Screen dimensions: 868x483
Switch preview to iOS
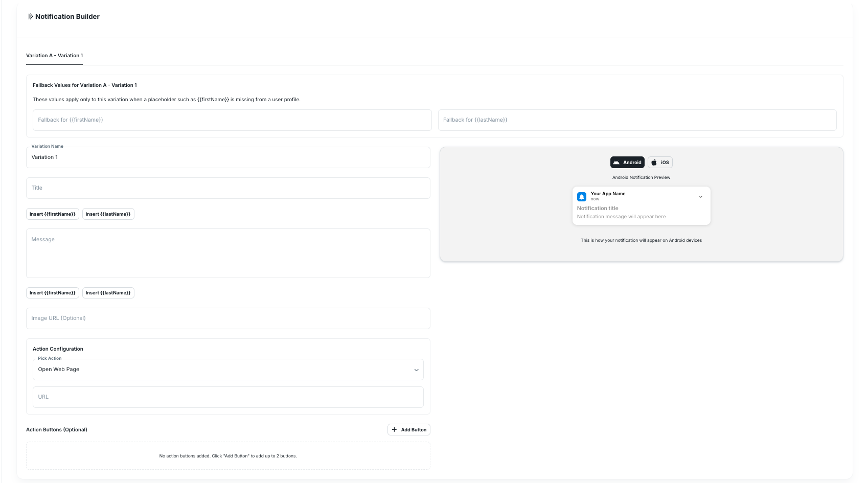660,163
